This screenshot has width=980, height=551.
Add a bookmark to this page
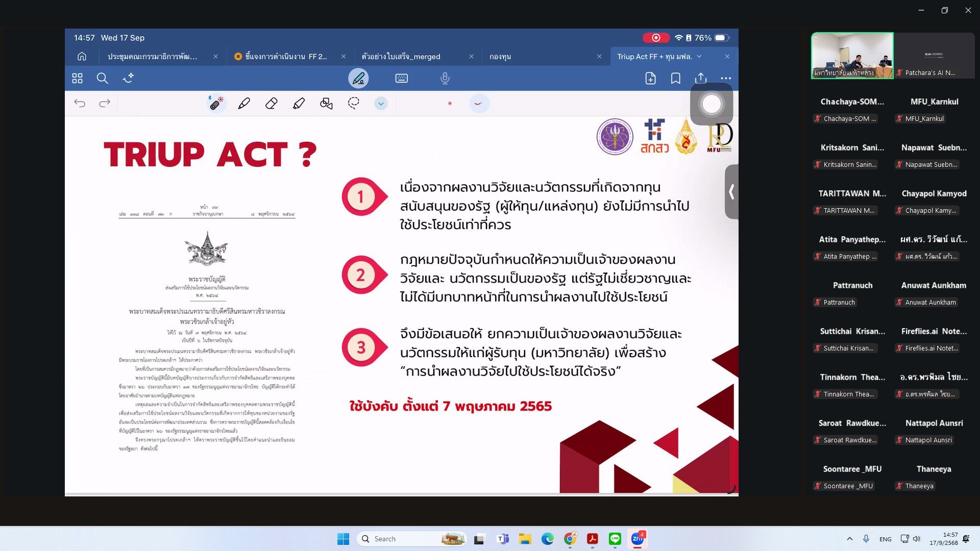675,79
